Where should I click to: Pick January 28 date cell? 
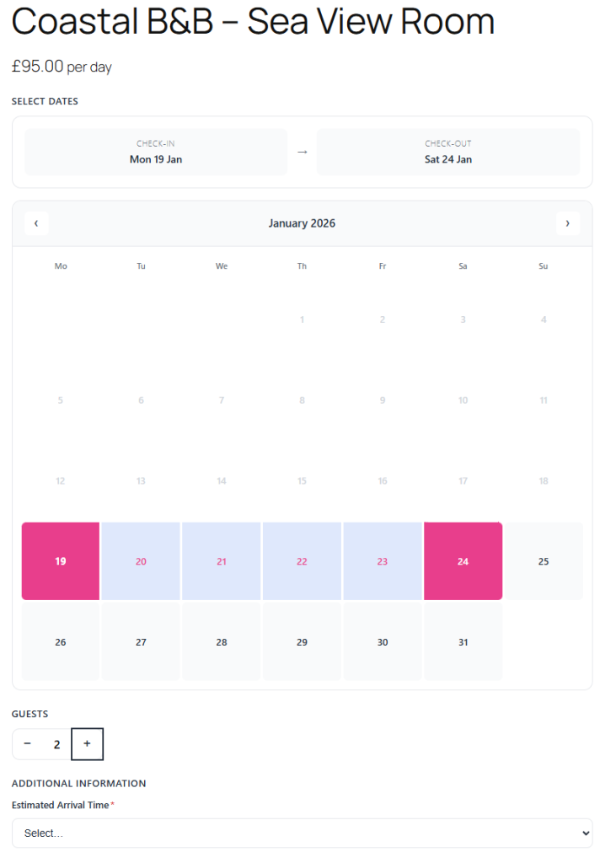[222, 642]
